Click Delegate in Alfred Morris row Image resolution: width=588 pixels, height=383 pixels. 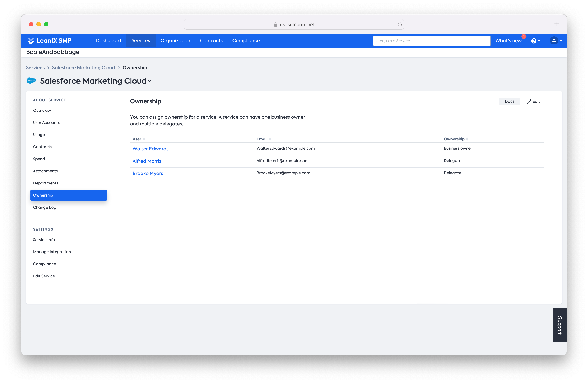coord(452,161)
